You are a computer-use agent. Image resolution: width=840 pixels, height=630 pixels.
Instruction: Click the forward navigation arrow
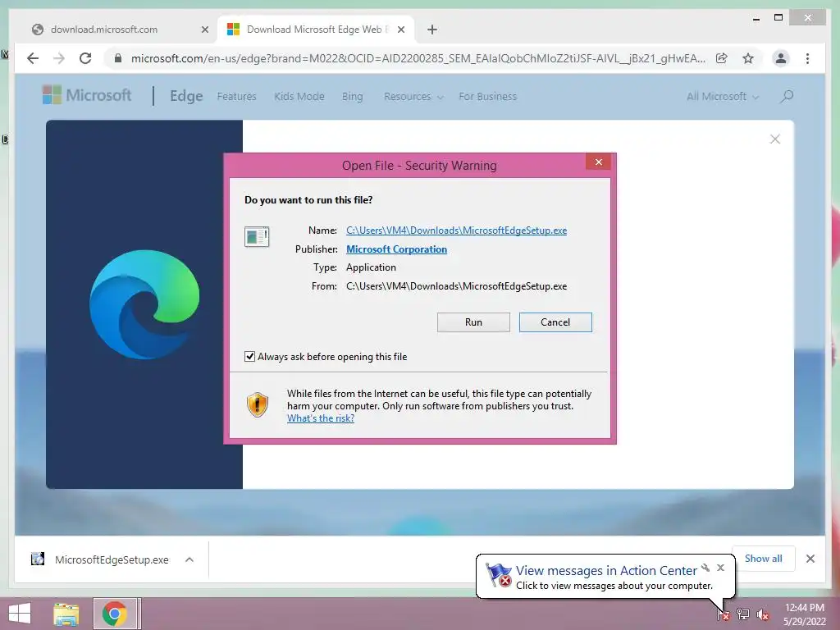pos(59,58)
